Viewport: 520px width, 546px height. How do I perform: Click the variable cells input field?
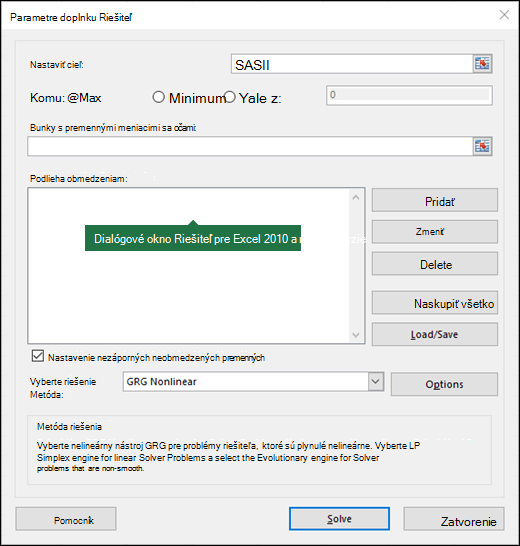[x=250, y=146]
